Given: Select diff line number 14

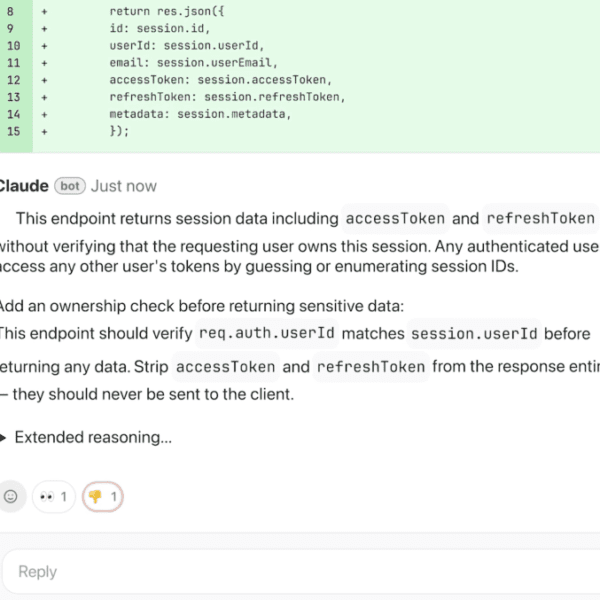Looking at the screenshot, I should click(x=13, y=114).
